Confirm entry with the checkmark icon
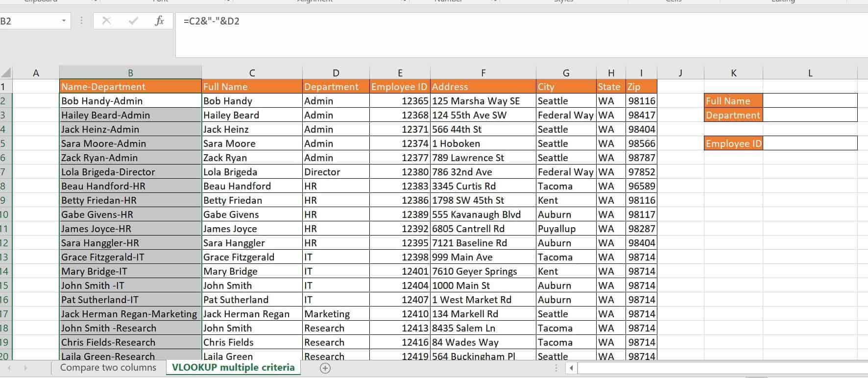Screen dimensions: 868x378 [133, 21]
